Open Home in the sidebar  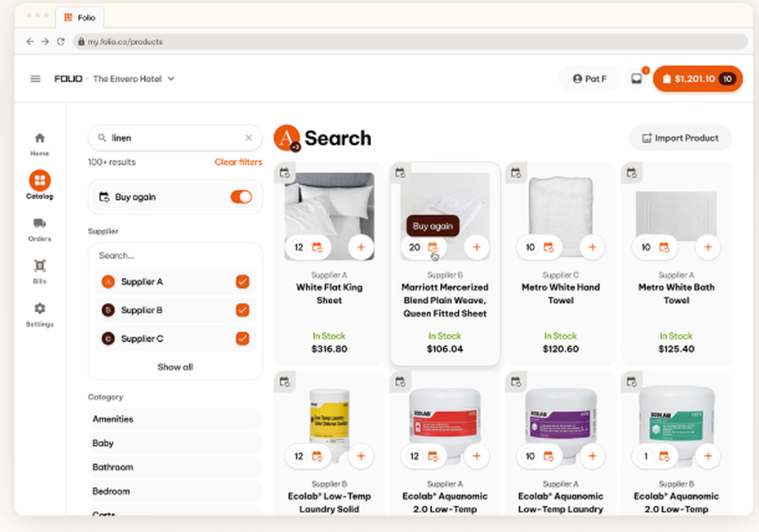point(39,143)
